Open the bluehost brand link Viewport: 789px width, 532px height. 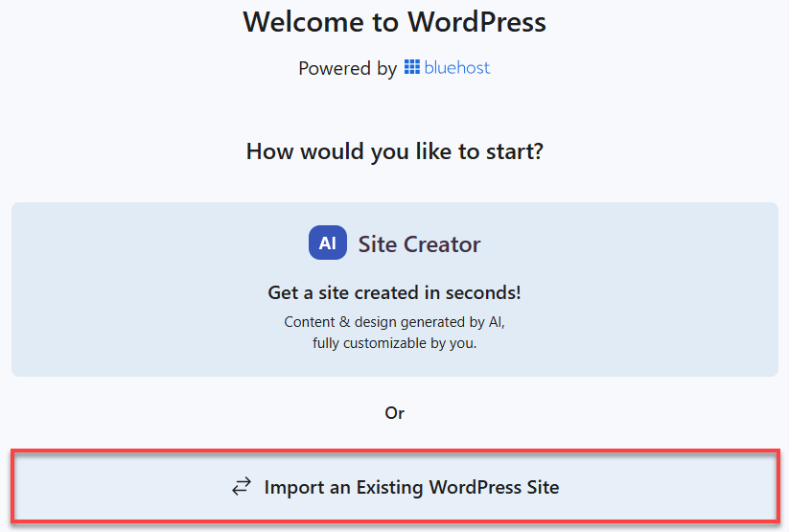coord(448,67)
